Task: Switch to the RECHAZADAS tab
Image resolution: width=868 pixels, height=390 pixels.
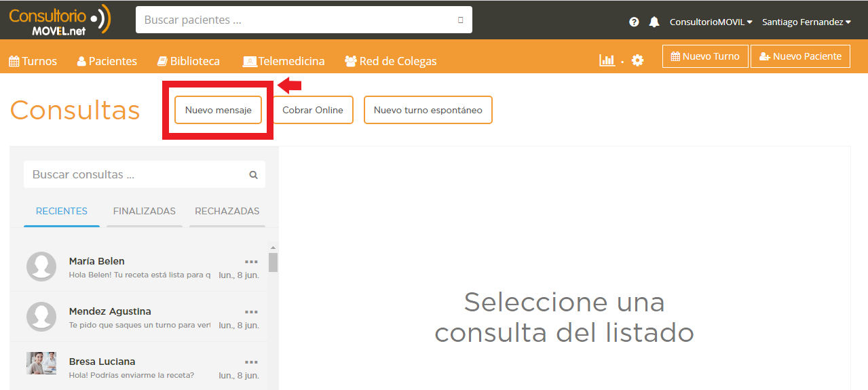Action: click(x=227, y=211)
